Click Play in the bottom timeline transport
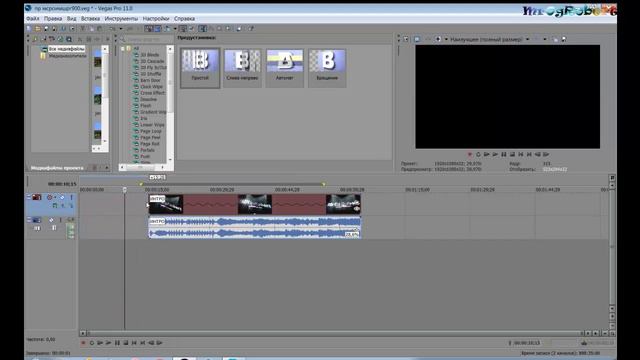Viewport: 640px width, 360px height. coord(109,343)
